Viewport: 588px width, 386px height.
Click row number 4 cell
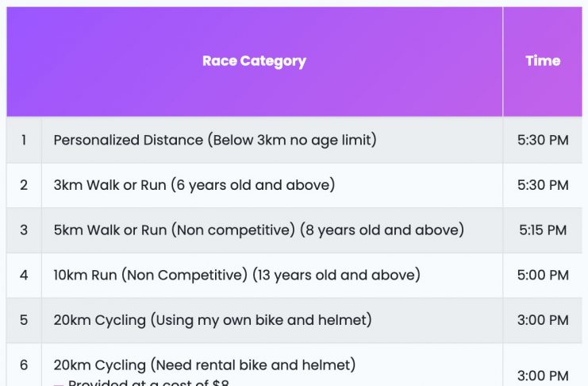(x=24, y=276)
